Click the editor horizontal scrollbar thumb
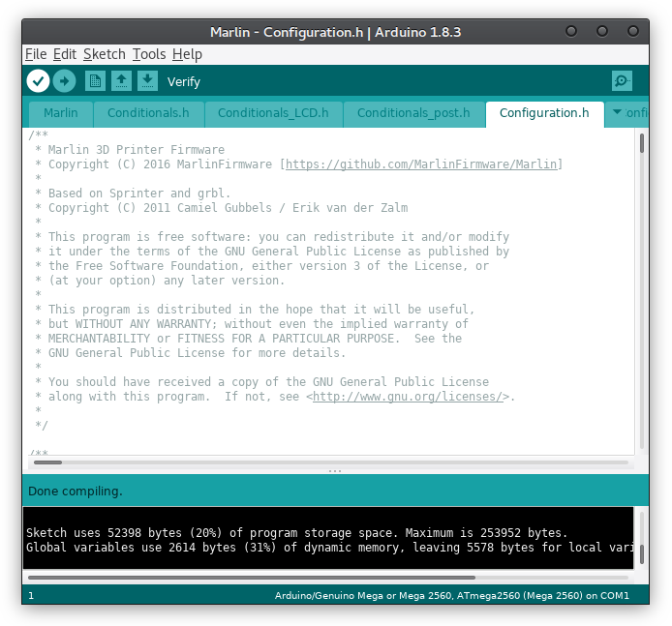Viewport: 672px width, 626px height. tap(48, 462)
